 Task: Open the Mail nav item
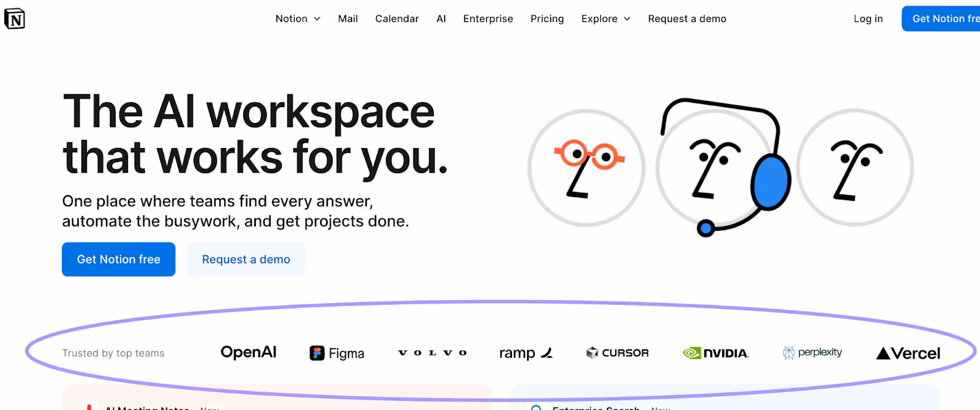tap(348, 19)
